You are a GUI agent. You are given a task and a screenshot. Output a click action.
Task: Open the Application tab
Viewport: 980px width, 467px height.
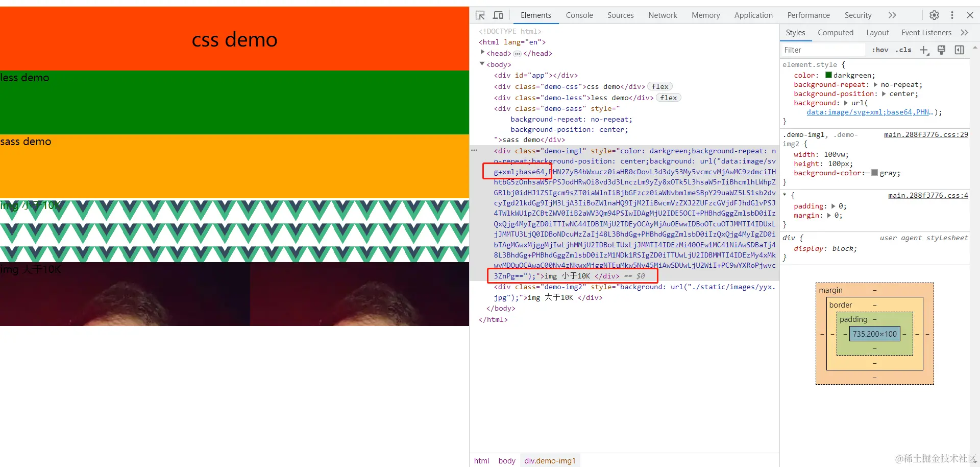coord(753,15)
